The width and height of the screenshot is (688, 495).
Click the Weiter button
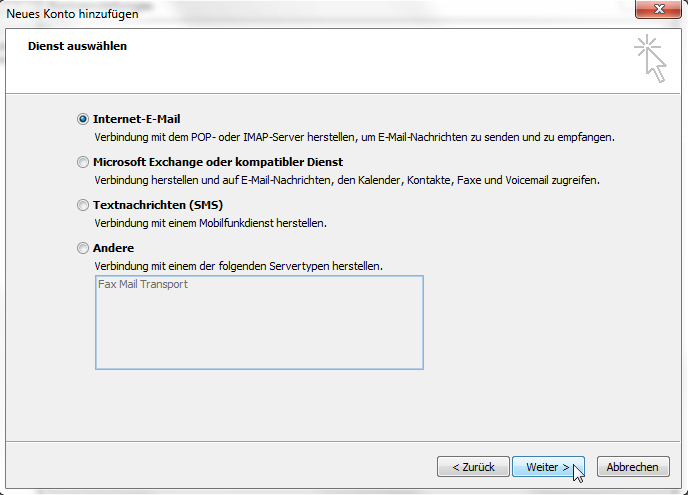(x=548, y=466)
